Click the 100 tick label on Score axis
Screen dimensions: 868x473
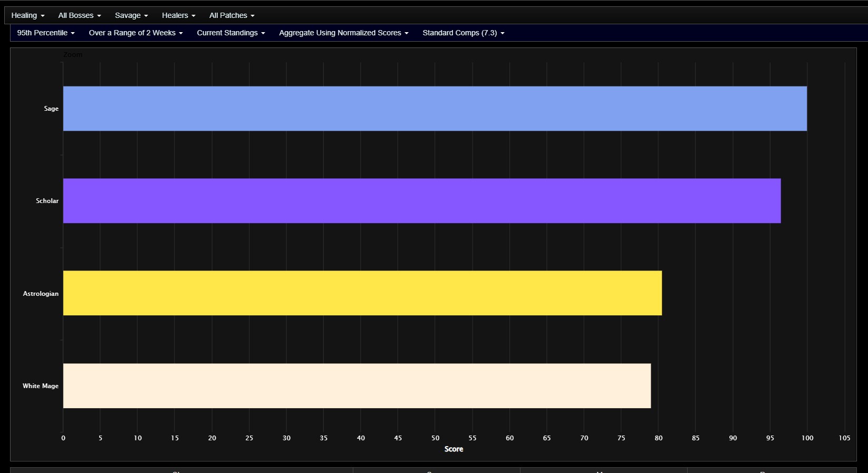807,438
